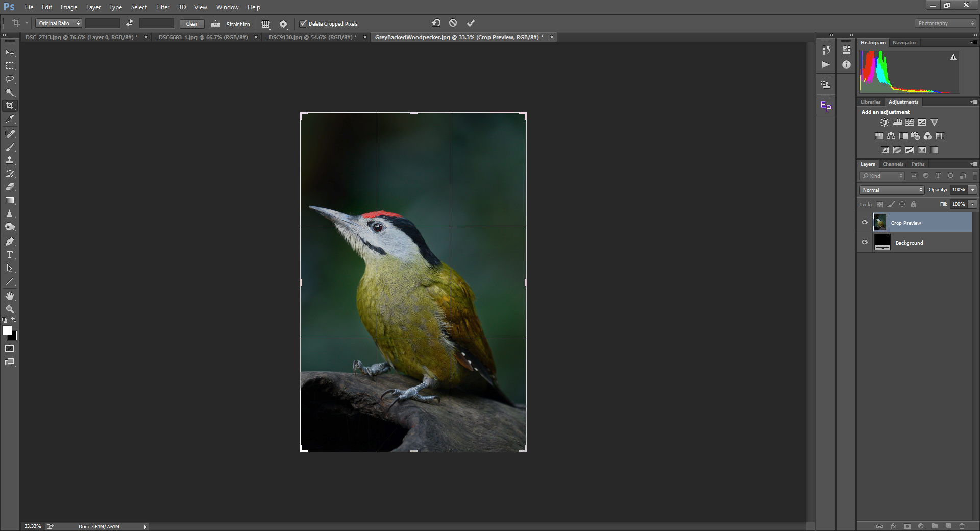The image size is (980, 531).
Task: Hide the Crop Preview layer
Action: pyautogui.click(x=865, y=223)
